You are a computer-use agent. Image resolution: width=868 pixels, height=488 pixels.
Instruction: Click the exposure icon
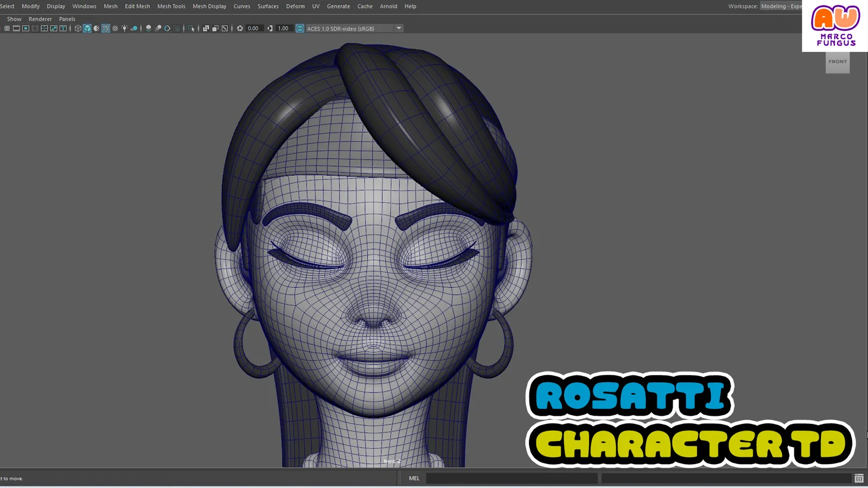pyautogui.click(x=240, y=28)
